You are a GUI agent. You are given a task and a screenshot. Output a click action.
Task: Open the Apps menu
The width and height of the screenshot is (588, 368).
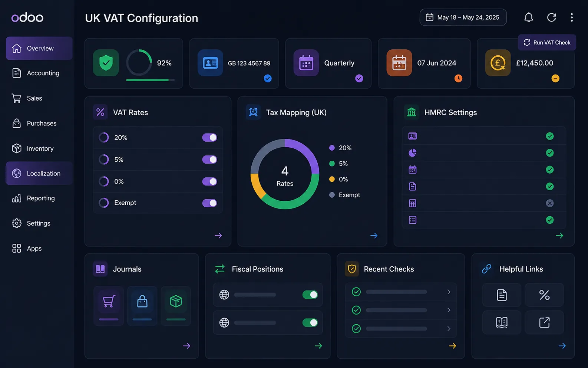coord(39,249)
